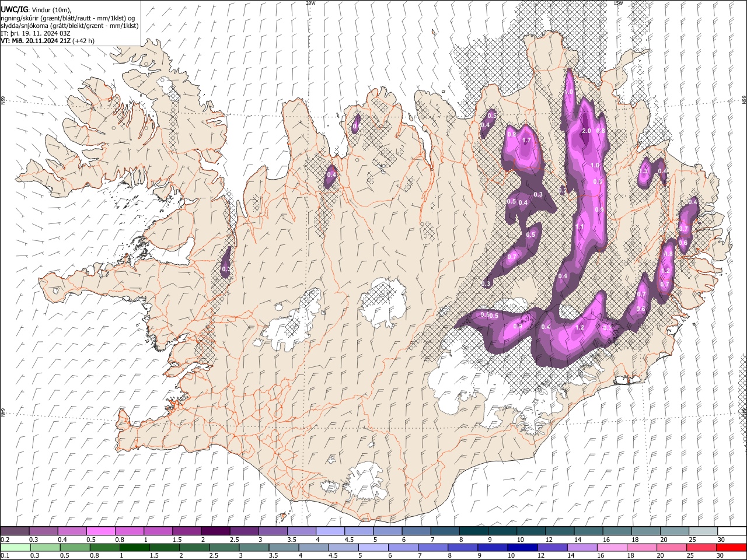Select the lavender 4–4.5 swatch in top legend row
Image resolution: width=747 pixels, height=560 pixels.
tap(330, 531)
